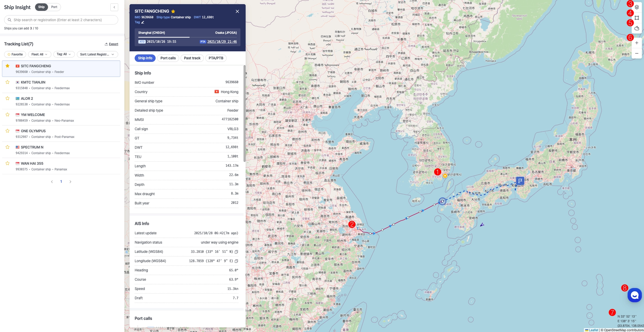Click the Hong Kong country value

click(226, 92)
